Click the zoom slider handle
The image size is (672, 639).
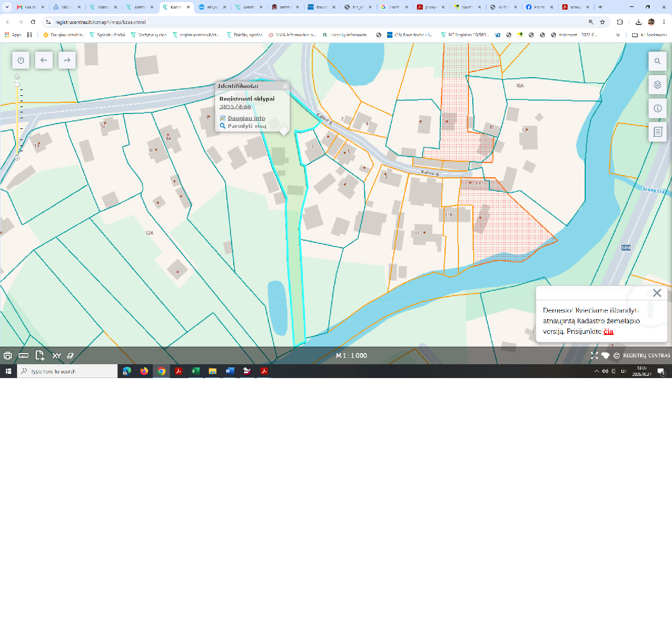pyautogui.click(x=17, y=84)
